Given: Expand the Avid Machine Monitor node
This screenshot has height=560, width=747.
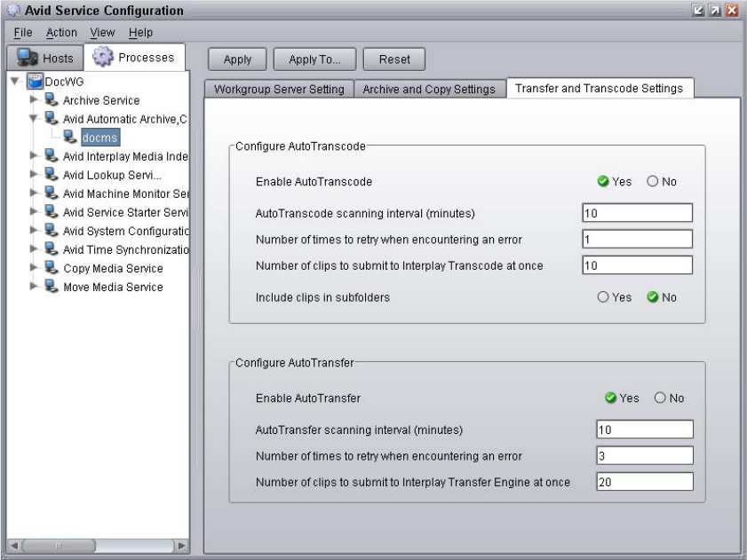Looking at the screenshot, I should [x=34, y=193].
